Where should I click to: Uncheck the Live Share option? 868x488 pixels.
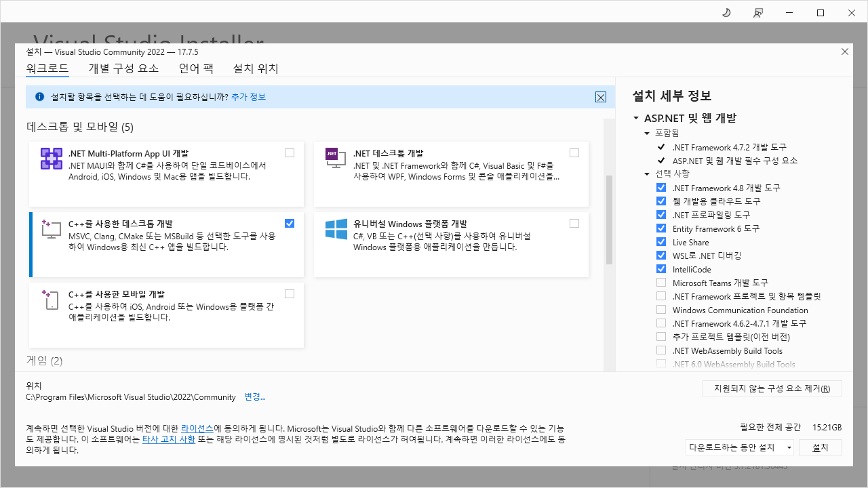661,242
